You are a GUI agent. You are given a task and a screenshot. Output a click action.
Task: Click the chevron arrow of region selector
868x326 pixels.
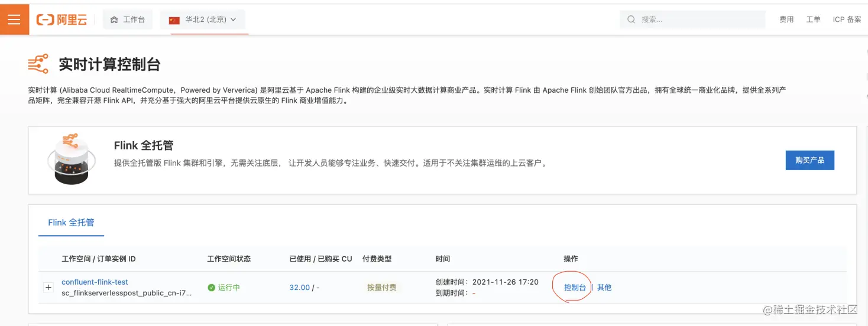point(233,19)
